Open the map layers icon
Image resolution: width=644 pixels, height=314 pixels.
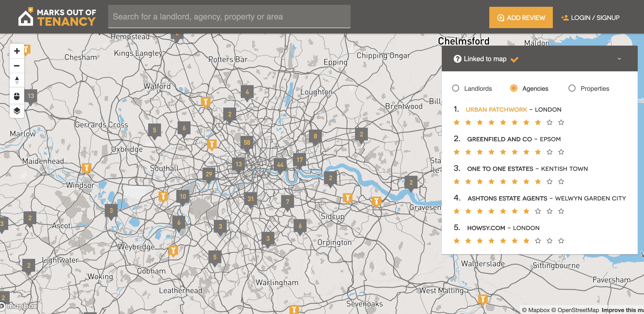point(17,111)
